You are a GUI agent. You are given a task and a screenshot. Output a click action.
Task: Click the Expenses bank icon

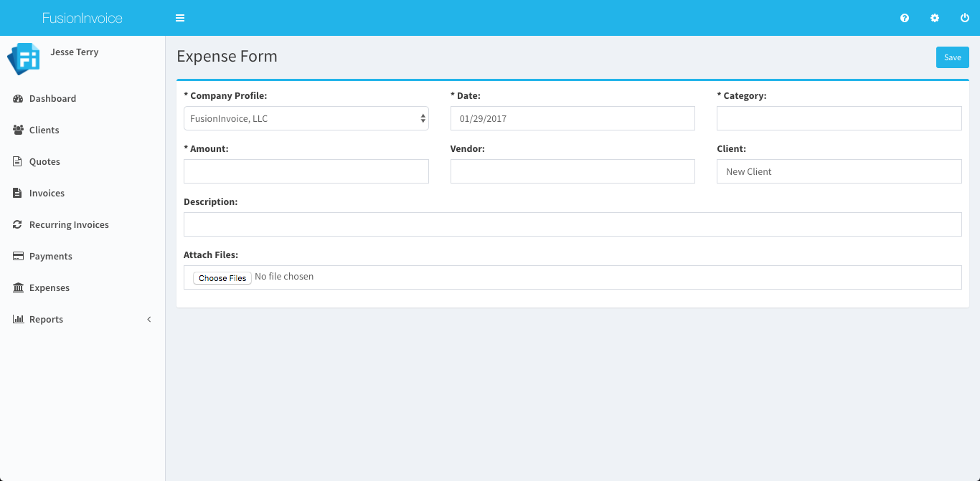[18, 288]
